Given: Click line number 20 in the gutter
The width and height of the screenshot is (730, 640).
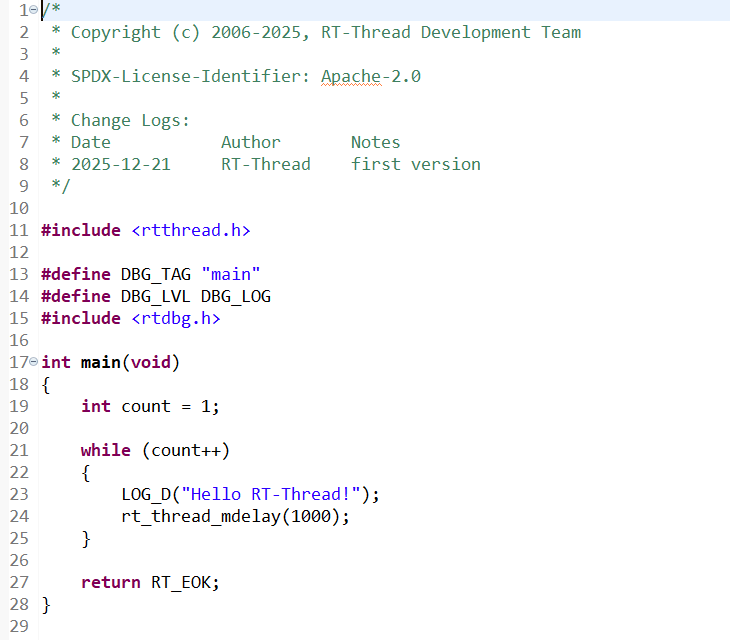Looking at the screenshot, I should [19, 428].
